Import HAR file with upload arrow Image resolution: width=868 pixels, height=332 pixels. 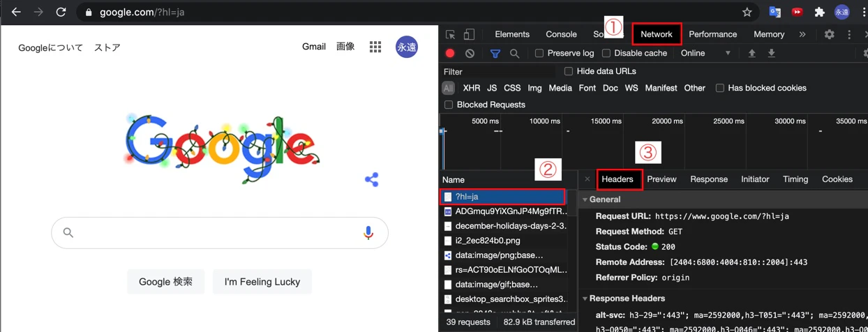(751, 53)
